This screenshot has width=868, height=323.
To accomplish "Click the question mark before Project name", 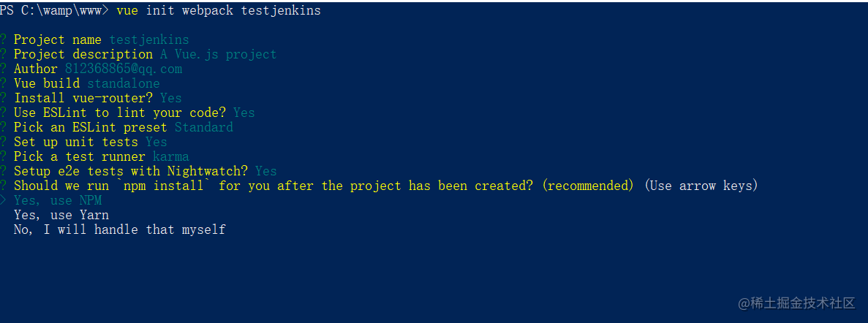I will tap(4, 39).
